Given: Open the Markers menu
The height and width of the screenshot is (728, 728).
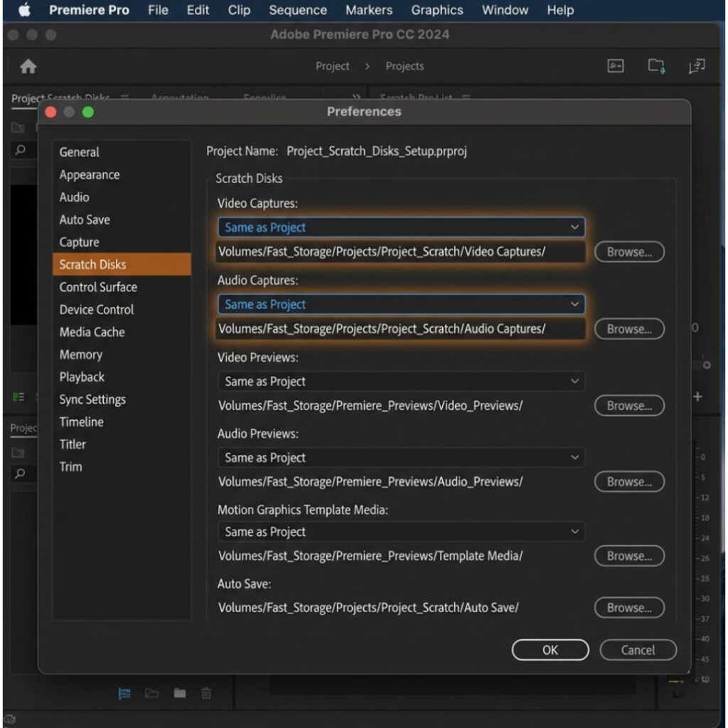Looking at the screenshot, I should (x=369, y=10).
